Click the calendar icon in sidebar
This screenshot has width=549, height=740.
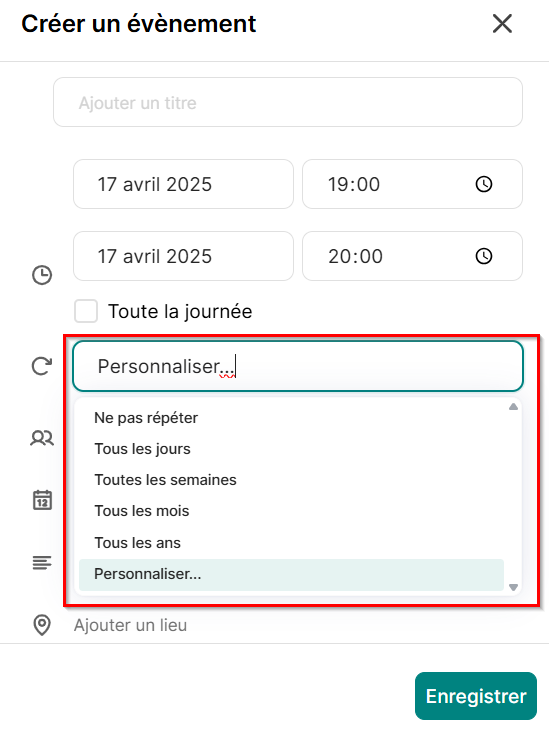click(x=42, y=500)
